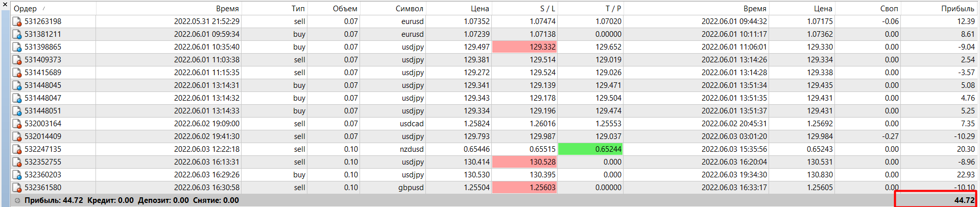The image size is (980, 207).
Task: Close the history panel with the X
Action: (x=5, y=5)
